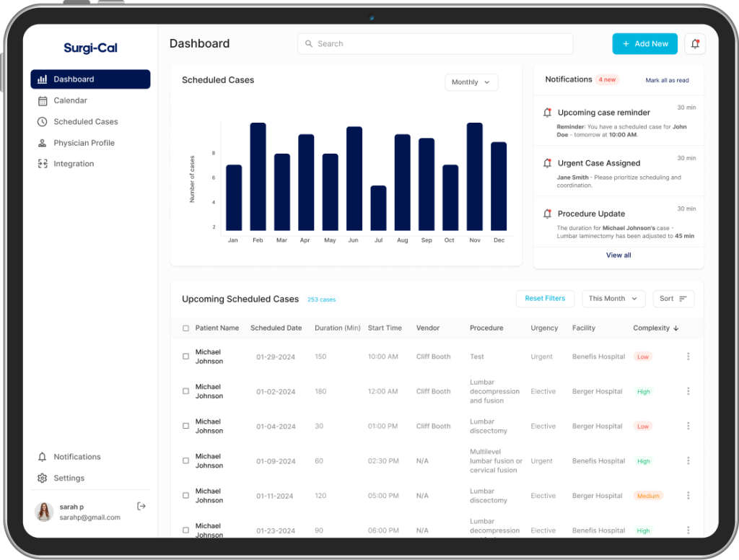Click the Surgi-Cal logo

(x=90, y=48)
